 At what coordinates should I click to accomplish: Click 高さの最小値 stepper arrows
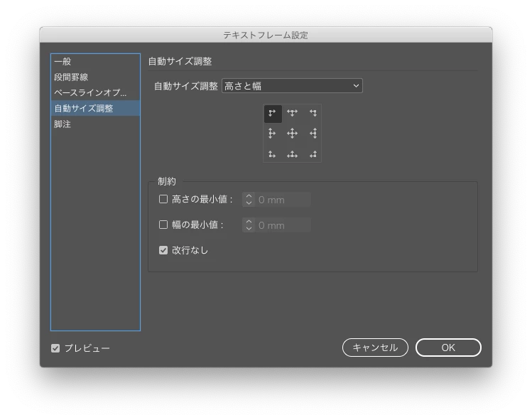pos(249,200)
